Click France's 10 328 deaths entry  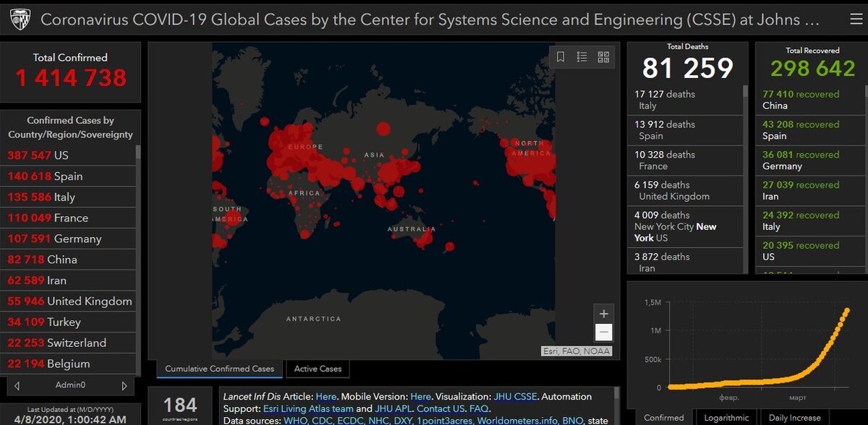(x=685, y=160)
